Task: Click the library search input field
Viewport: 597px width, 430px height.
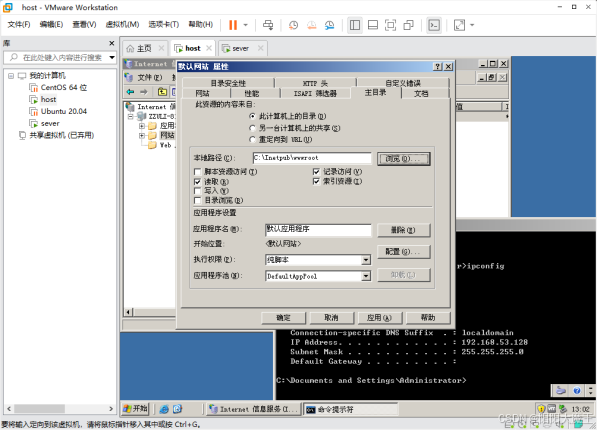Action: [x=57, y=58]
